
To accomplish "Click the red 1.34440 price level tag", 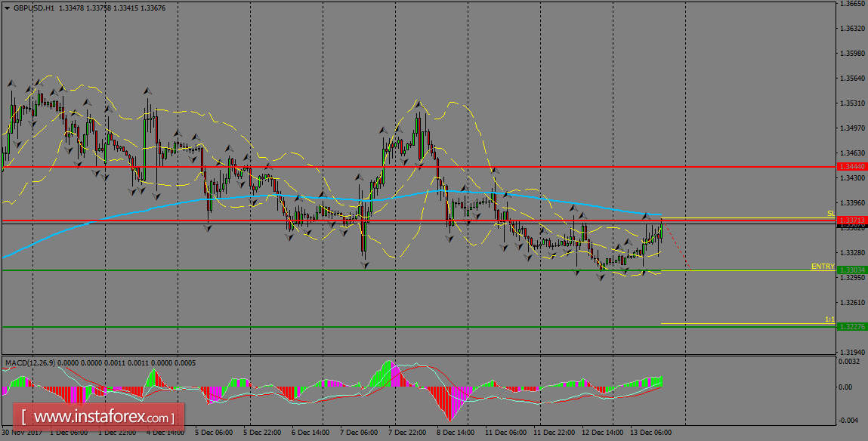I will tap(852, 167).
